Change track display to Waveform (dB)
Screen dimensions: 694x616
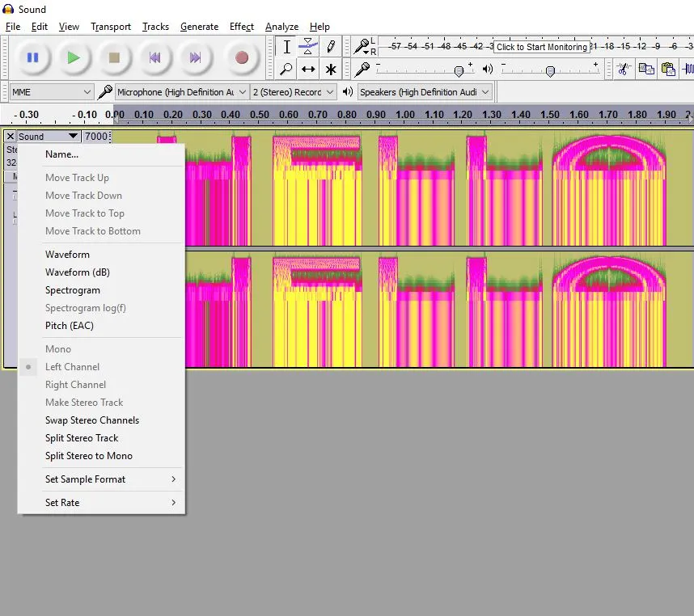coord(77,272)
